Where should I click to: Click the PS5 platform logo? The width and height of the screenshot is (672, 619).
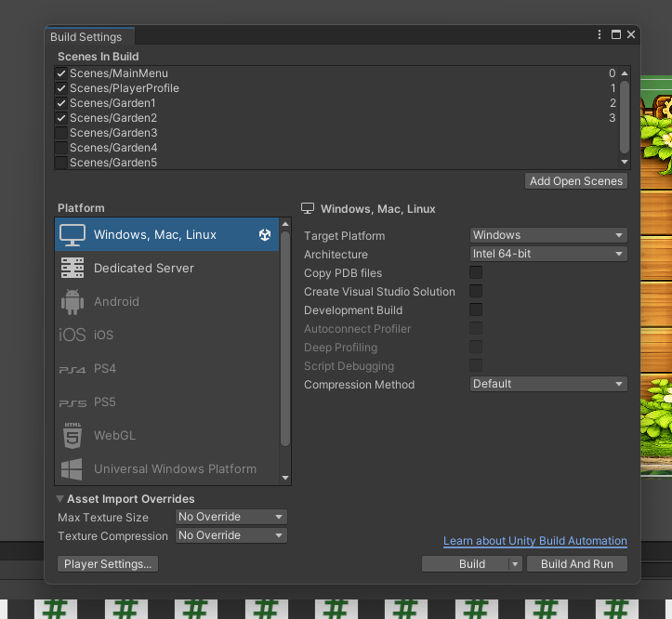pos(72,403)
